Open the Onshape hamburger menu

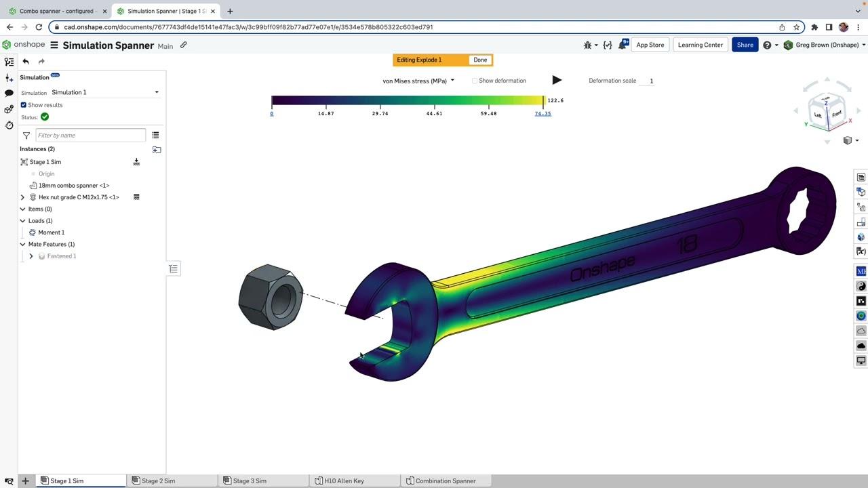54,45
